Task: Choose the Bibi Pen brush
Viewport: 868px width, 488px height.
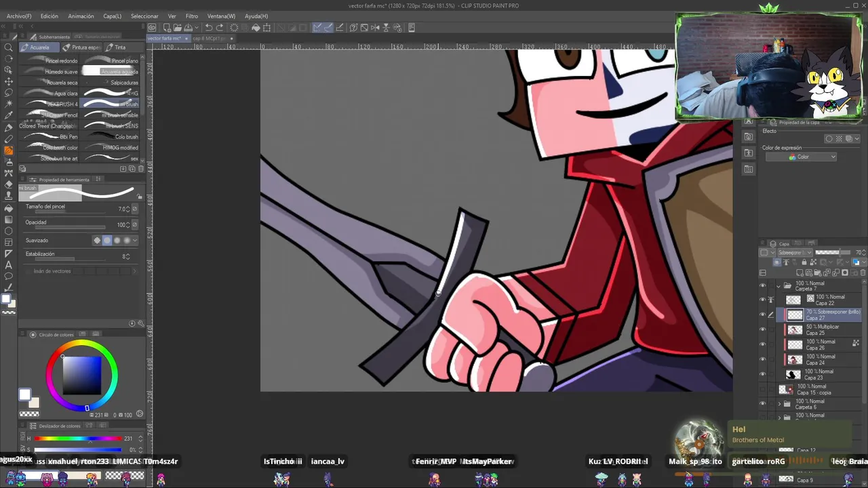Action: point(50,137)
